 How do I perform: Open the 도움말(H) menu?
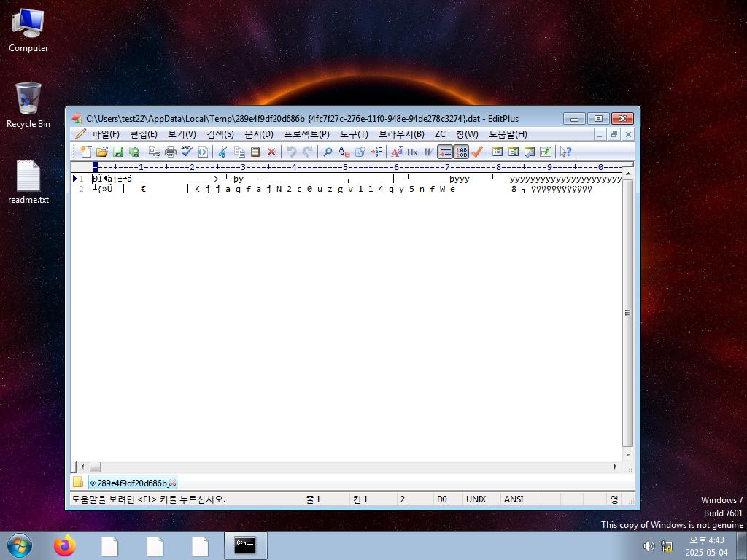[508, 134]
